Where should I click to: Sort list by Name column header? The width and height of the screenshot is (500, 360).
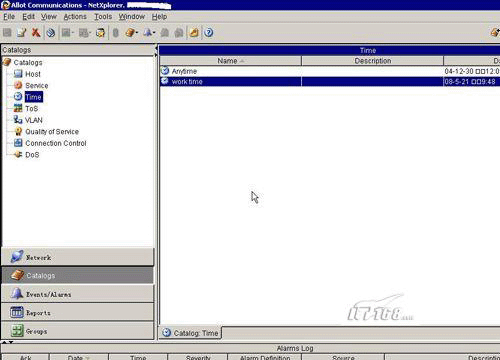pyautogui.click(x=230, y=61)
